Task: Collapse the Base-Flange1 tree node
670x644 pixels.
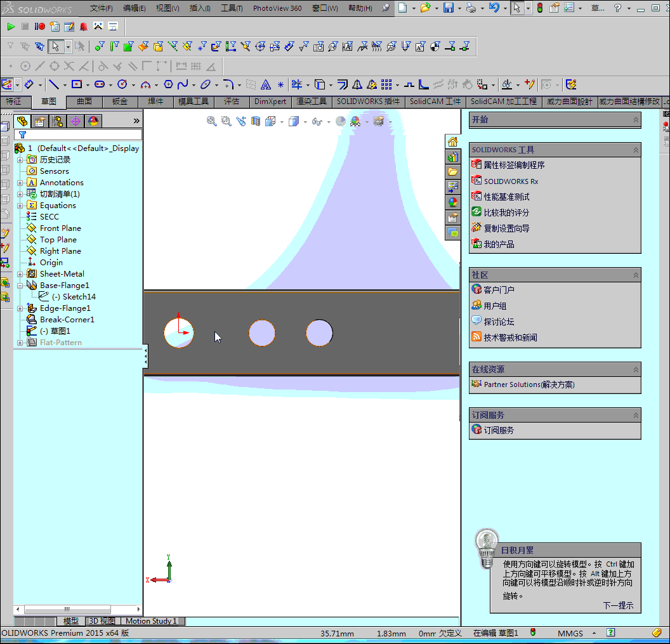Action: [x=20, y=286]
